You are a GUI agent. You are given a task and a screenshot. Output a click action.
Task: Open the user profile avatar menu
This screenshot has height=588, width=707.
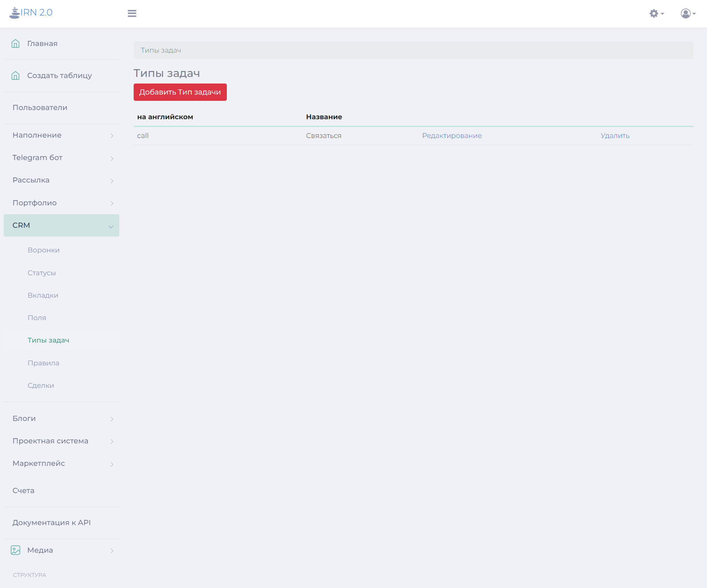688,14
